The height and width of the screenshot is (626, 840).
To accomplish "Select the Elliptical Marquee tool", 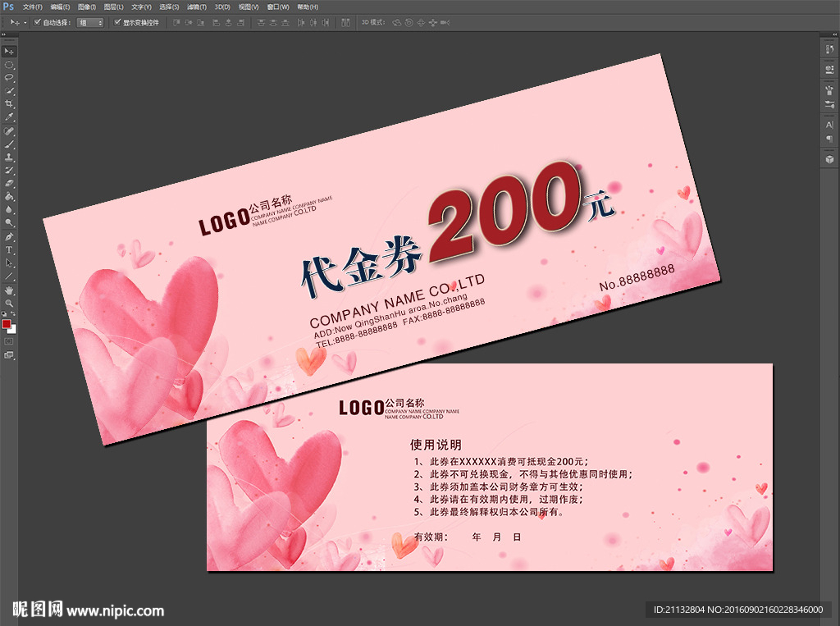I will coord(9,65).
